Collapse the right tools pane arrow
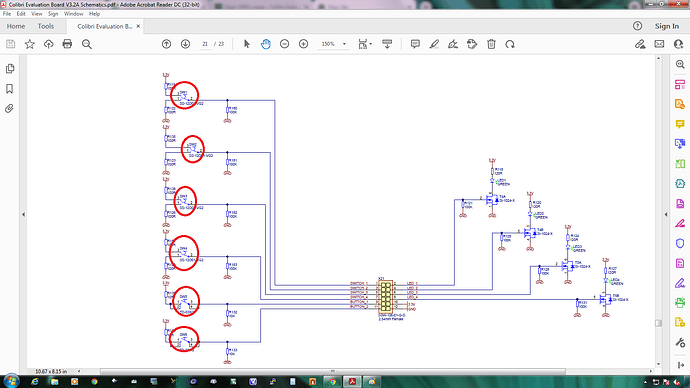The width and height of the screenshot is (690, 388). 666,215
